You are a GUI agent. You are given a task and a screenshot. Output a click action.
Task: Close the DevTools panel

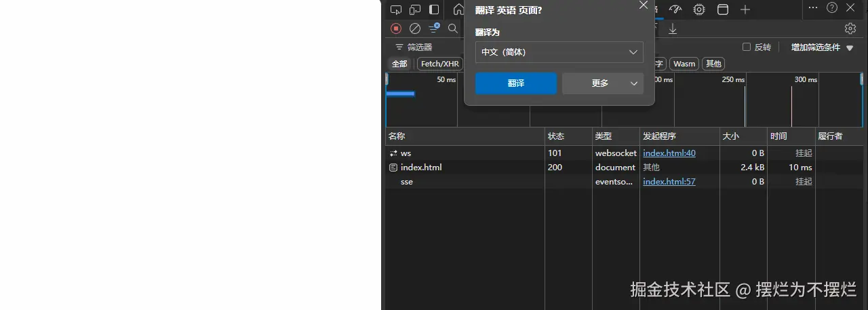tap(851, 8)
